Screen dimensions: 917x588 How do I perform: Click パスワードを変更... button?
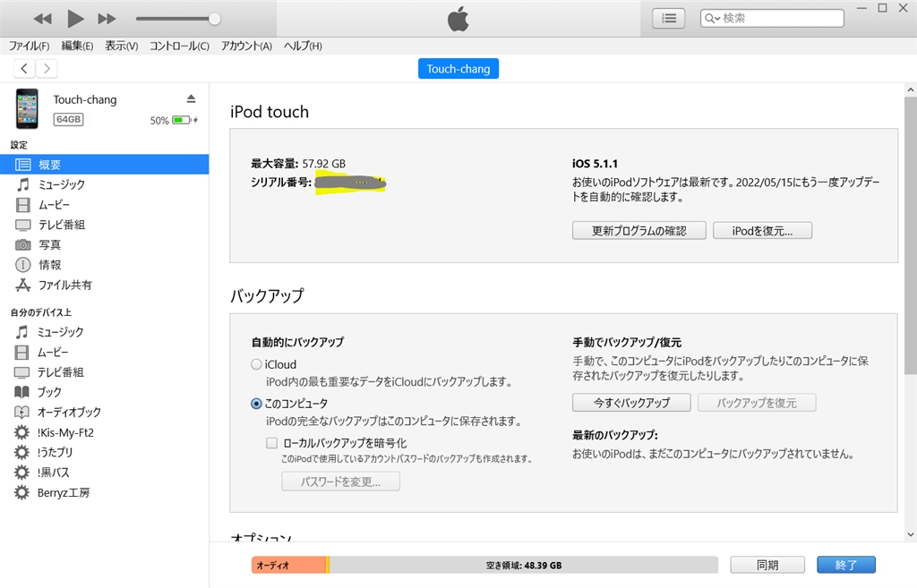pos(340,481)
